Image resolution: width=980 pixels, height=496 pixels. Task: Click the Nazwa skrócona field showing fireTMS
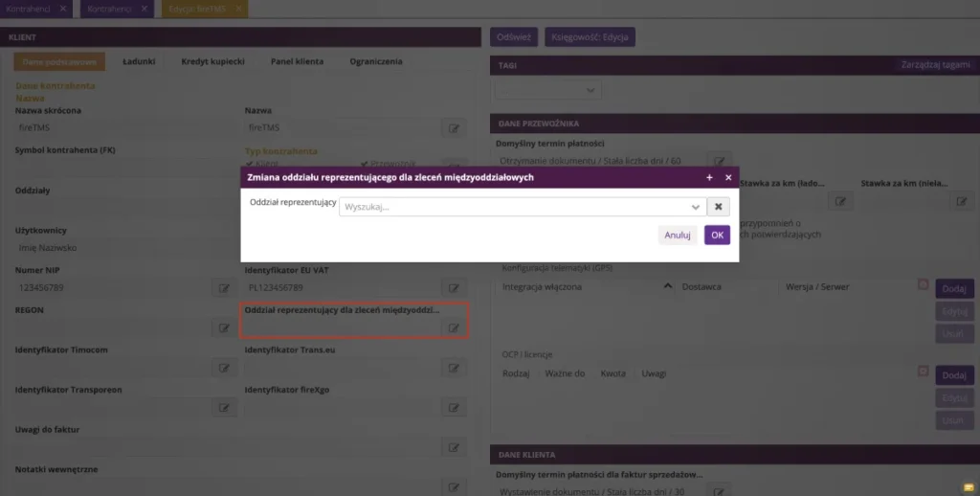(124, 128)
